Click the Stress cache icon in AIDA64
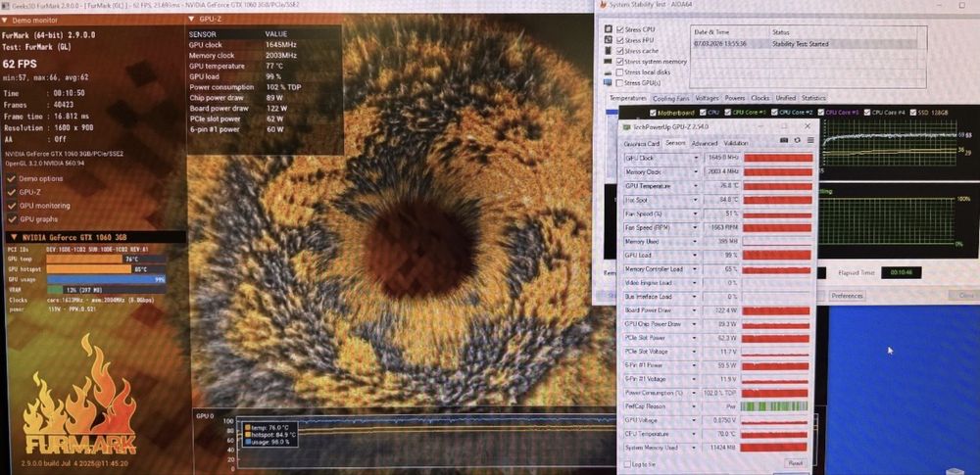 pos(609,51)
